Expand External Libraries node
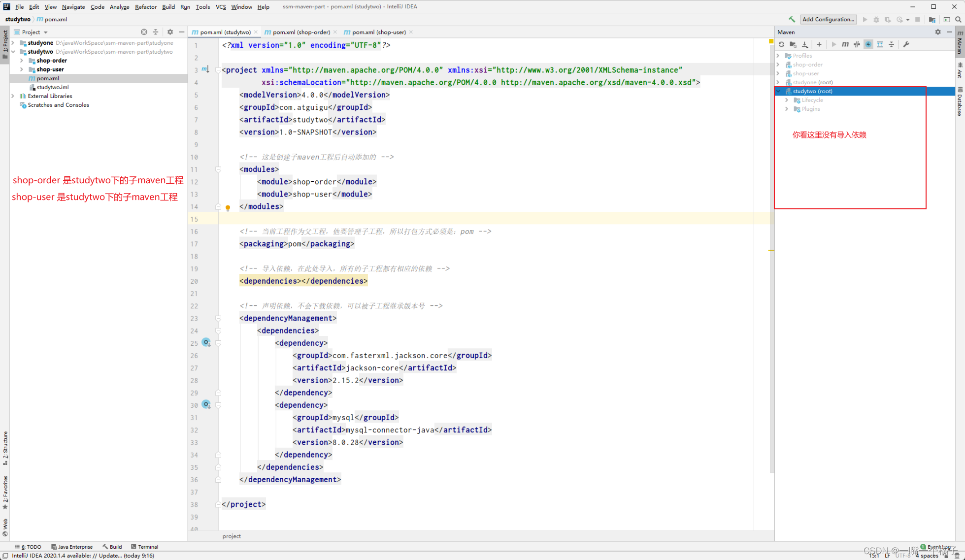Viewport: 965px width, 560px height. (13, 96)
